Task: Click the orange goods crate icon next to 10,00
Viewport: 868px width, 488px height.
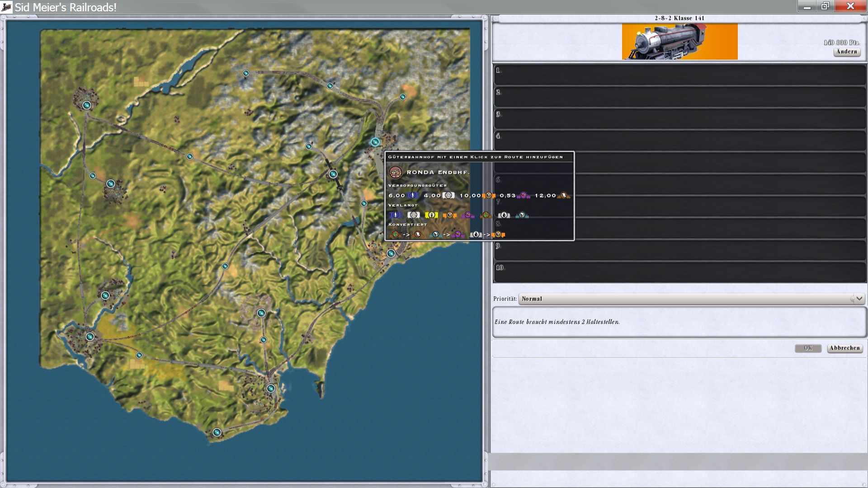Action: click(x=489, y=196)
